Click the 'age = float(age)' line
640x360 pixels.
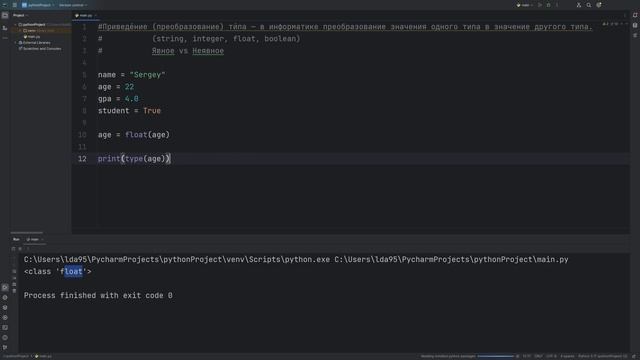click(x=133, y=135)
